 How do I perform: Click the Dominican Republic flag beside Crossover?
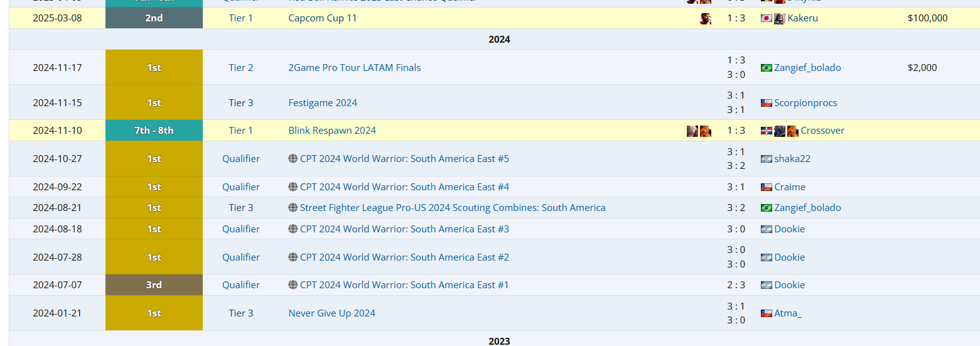(x=766, y=131)
